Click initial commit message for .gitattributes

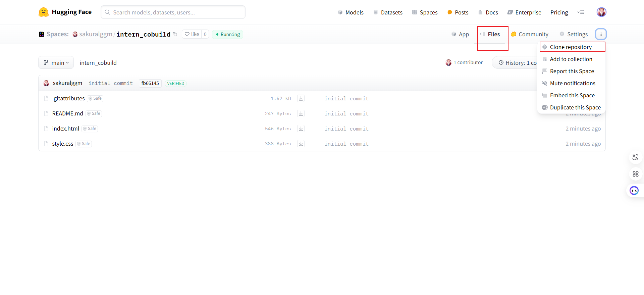[346, 99]
